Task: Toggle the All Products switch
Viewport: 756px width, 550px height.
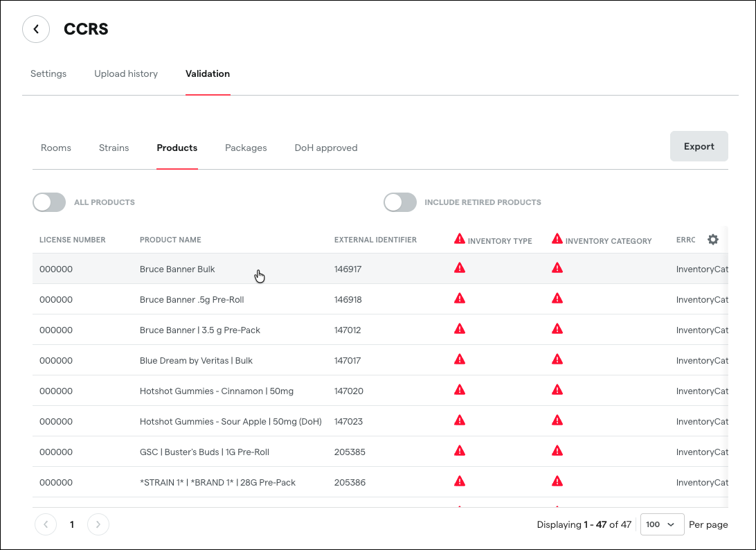Action: pos(49,202)
